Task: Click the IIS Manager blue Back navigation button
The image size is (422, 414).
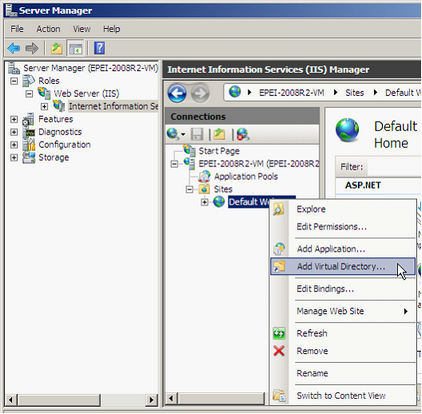Action: (177, 93)
